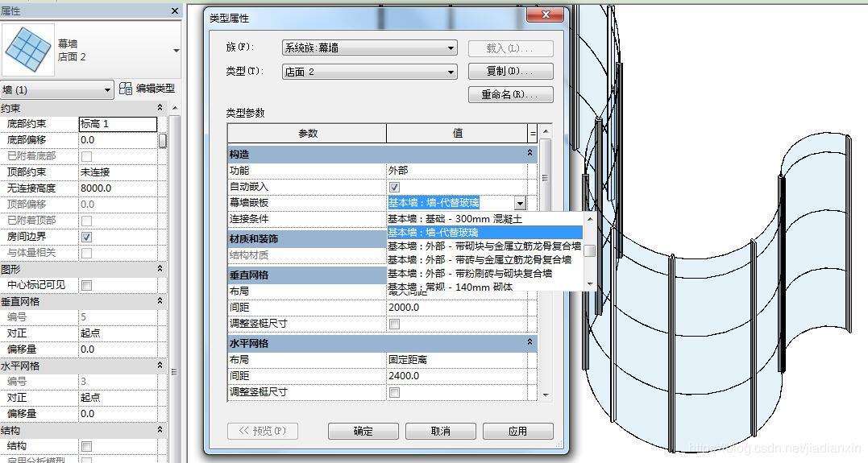The height and width of the screenshot is (463, 868).
Task: Select 基本墙:外部 - 带砌块与金属立筋龙骨复合墙
Action: 485,246
